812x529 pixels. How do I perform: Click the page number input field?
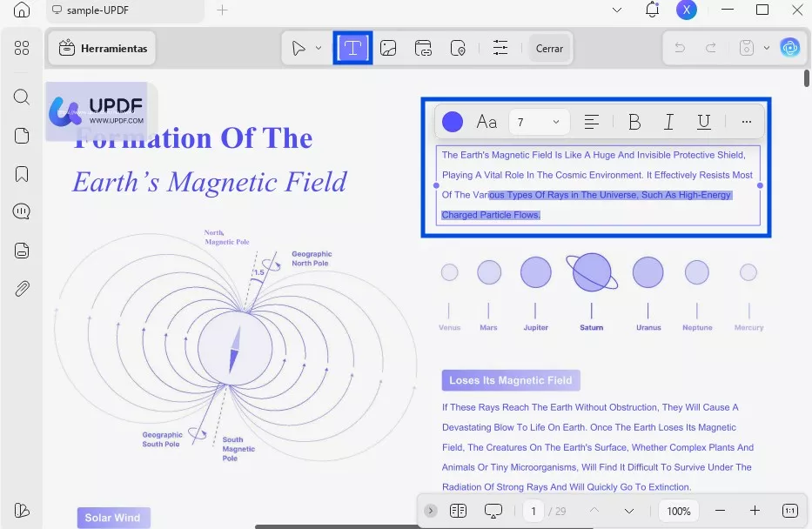pos(534,511)
